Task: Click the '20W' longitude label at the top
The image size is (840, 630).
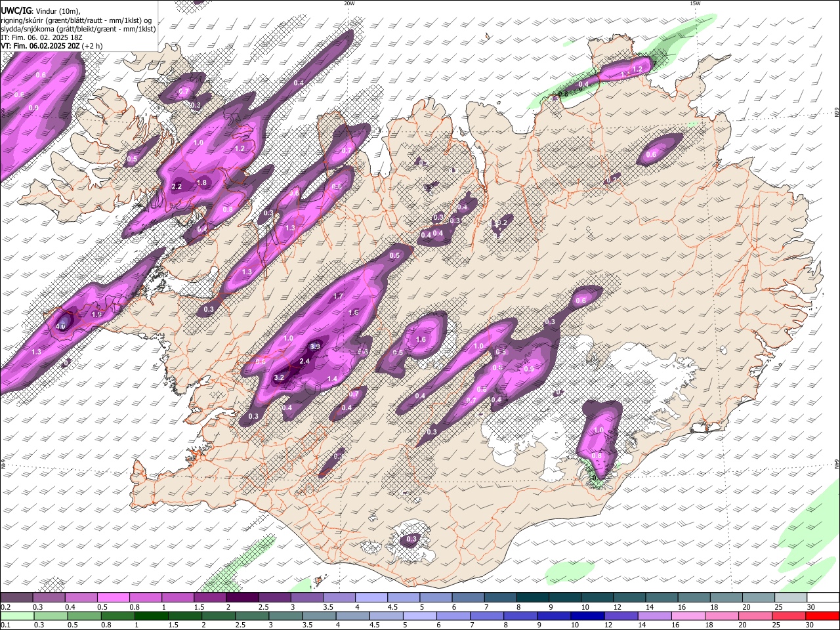Action: click(x=349, y=3)
